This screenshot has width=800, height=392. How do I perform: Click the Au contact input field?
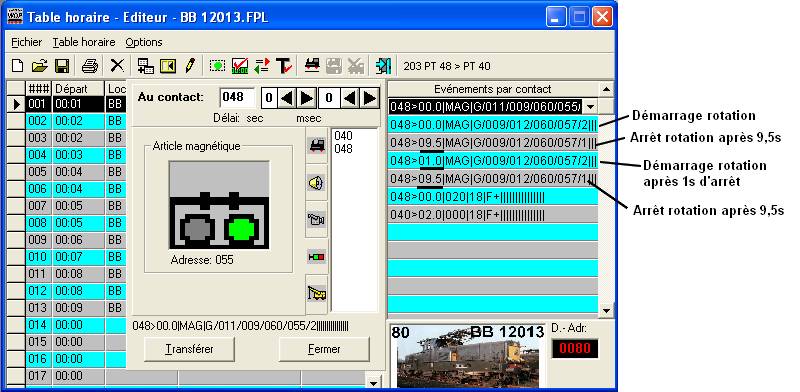coord(237,97)
